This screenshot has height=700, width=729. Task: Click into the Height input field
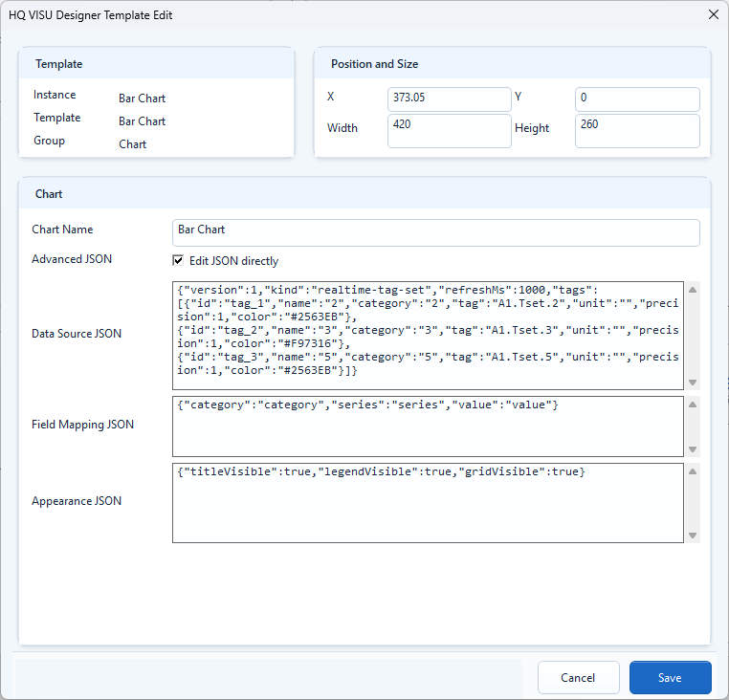[637, 131]
